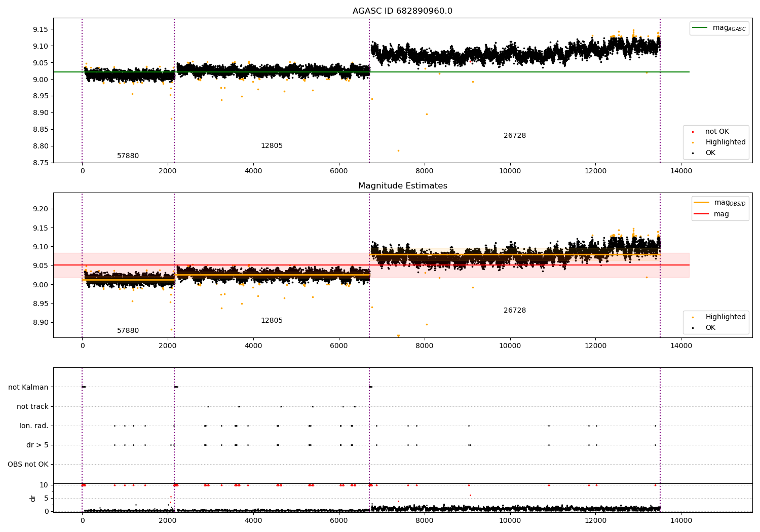Click the 'not track' row label in bottom panel
Viewport: 760px width, 532px height.
point(32,407)
